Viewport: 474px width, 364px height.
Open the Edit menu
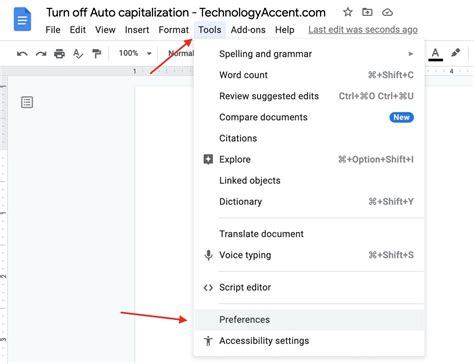(x=78, y=30)
